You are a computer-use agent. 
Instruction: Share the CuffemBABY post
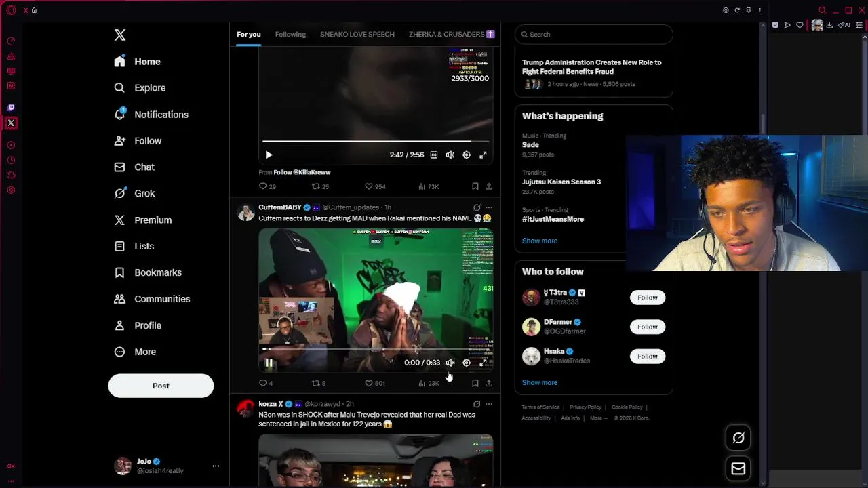pos(489,383)
